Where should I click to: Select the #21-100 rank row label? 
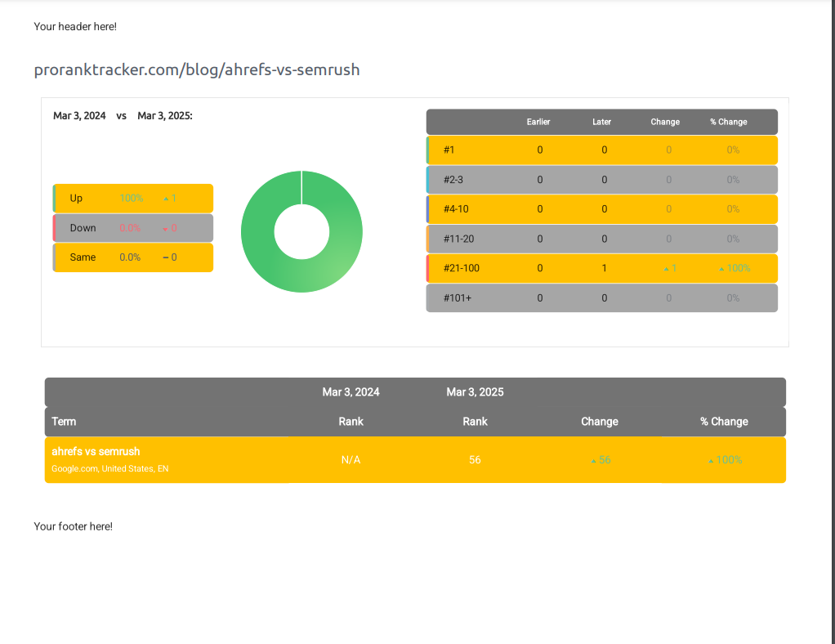pyautogui.click(x=461, y=268)
